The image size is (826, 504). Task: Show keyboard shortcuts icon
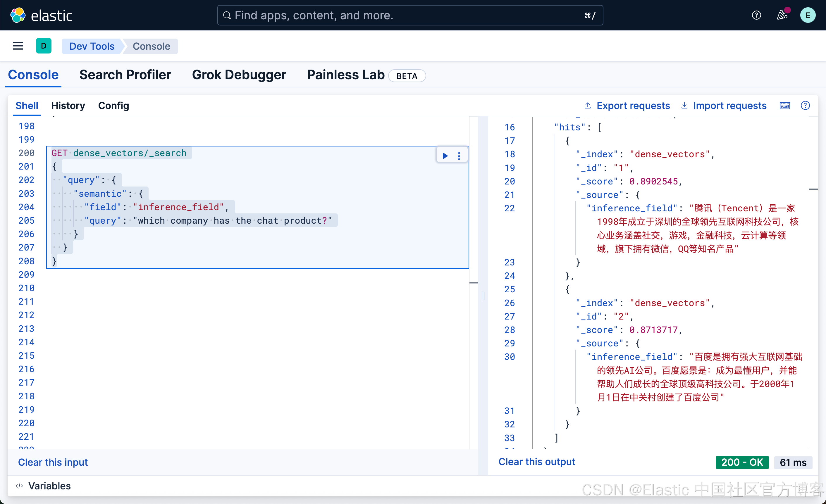784,106
